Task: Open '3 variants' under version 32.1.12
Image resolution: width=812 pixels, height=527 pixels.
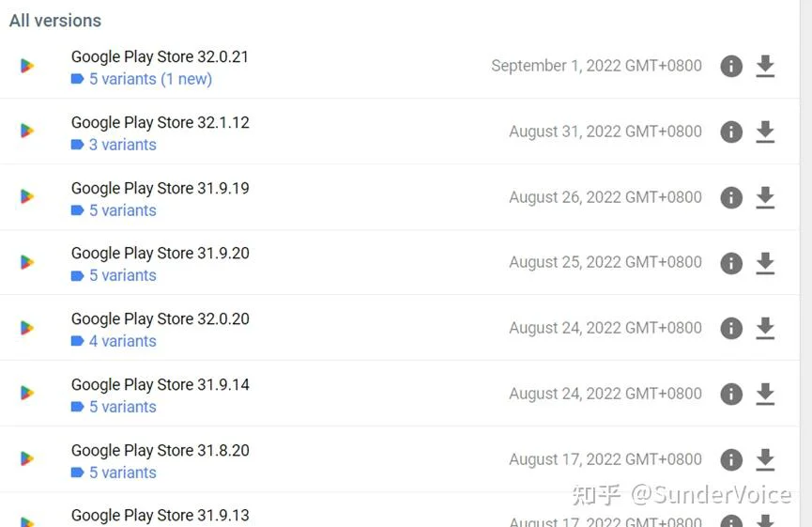Action: point(114,145)
